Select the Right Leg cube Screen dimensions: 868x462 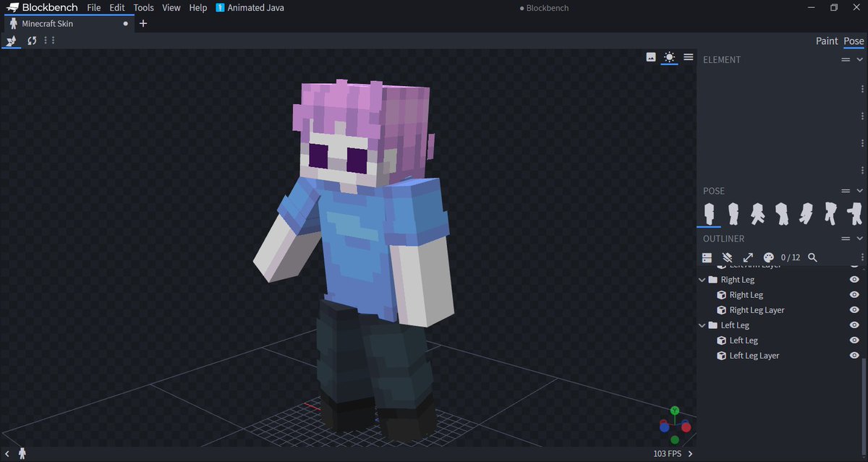(x=746, y=295)
